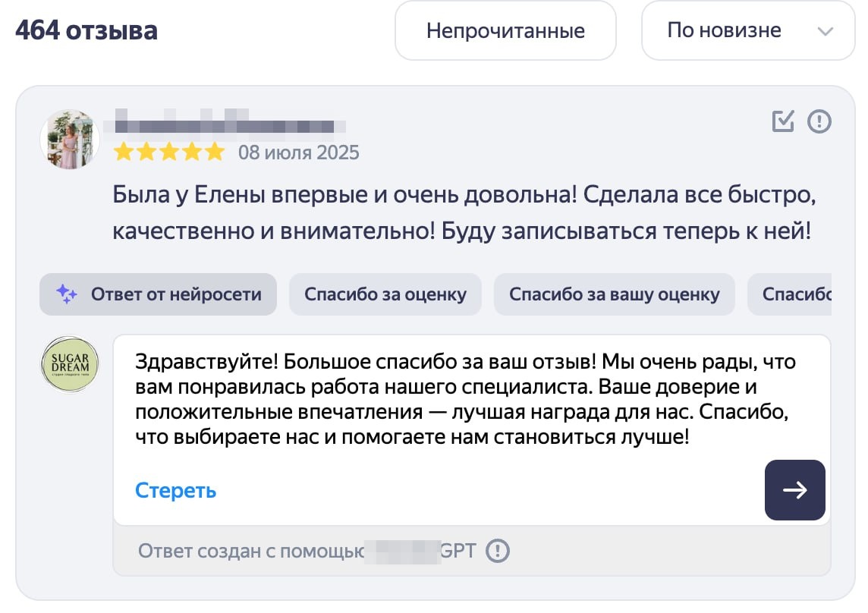Toggle the Непрочитанные filter
This screenshot has height=613, width=868.
point(505,30)
